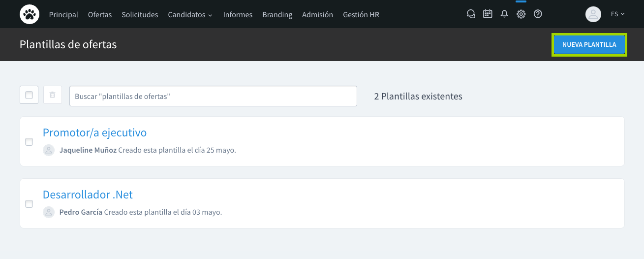Focus the plantillas de ofertas search field
Viewport: 644px width, 259px height.
[x=213, y=96]
